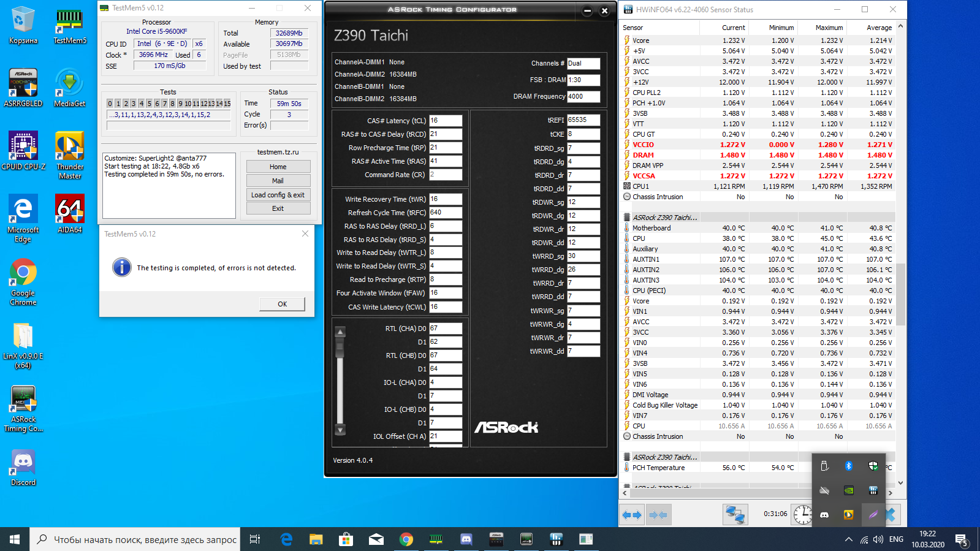Click the NVIDIA icon in the tray popup
The width and height of the screenshot is (980, 551).
tap(849, 490)
